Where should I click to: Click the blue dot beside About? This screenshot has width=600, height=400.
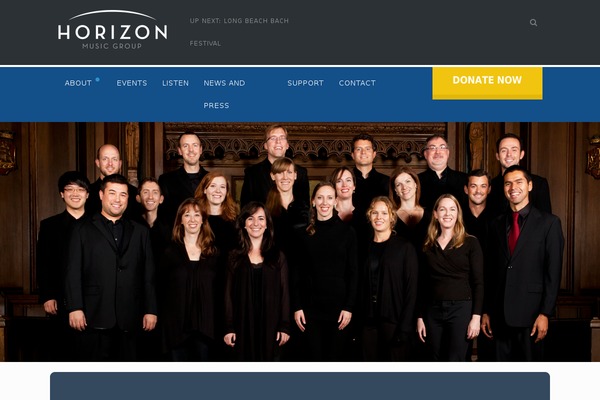98,80
